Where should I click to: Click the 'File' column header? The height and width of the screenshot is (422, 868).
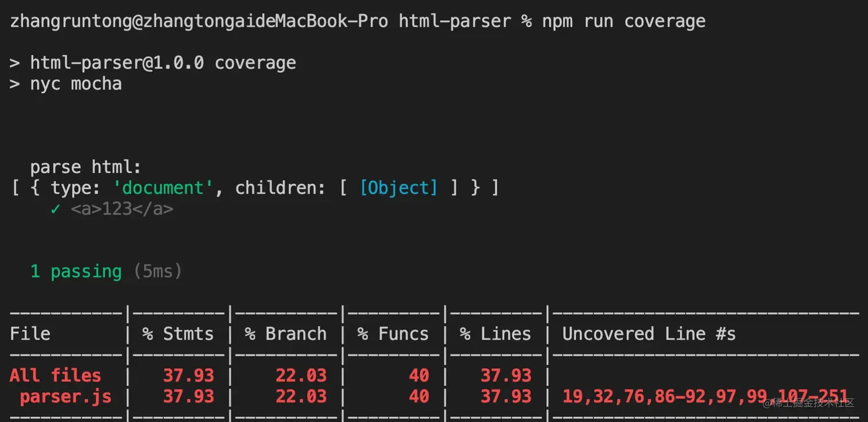point(30,334)
